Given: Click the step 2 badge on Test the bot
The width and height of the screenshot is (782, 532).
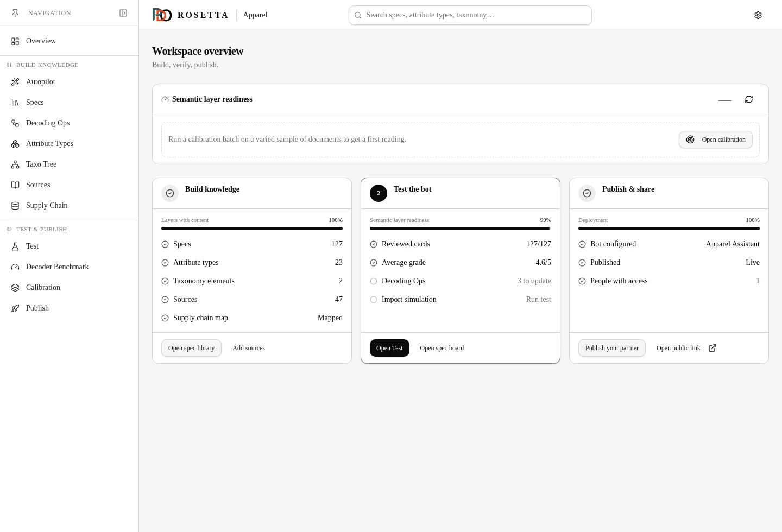Looking at the screenshot, I should [379, 193].
